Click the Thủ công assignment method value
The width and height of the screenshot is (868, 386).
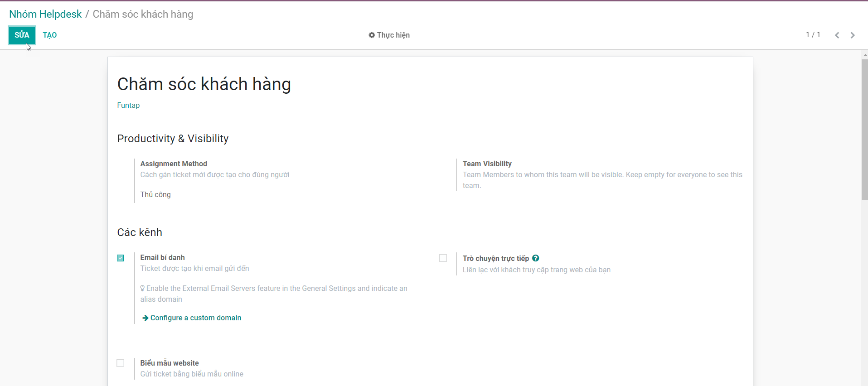(155, 195)
